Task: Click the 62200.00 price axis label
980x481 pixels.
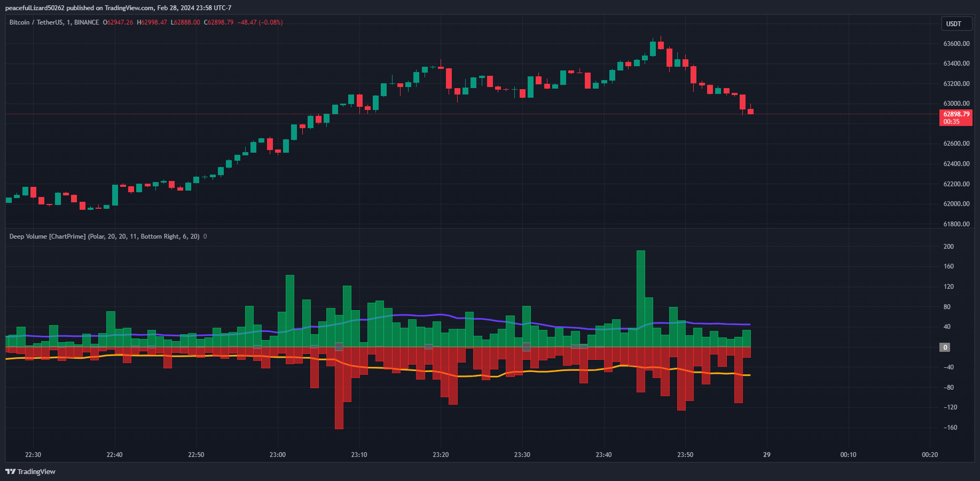Action: (957, 184)
